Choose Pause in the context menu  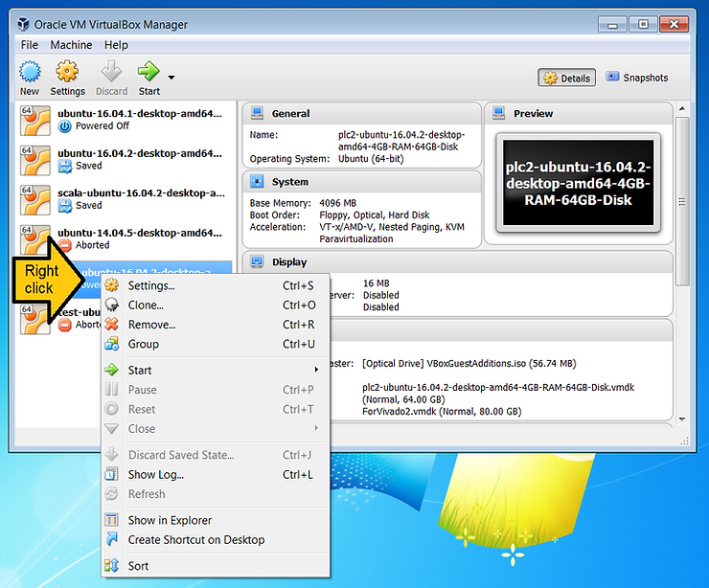click(x=215, y=390)
